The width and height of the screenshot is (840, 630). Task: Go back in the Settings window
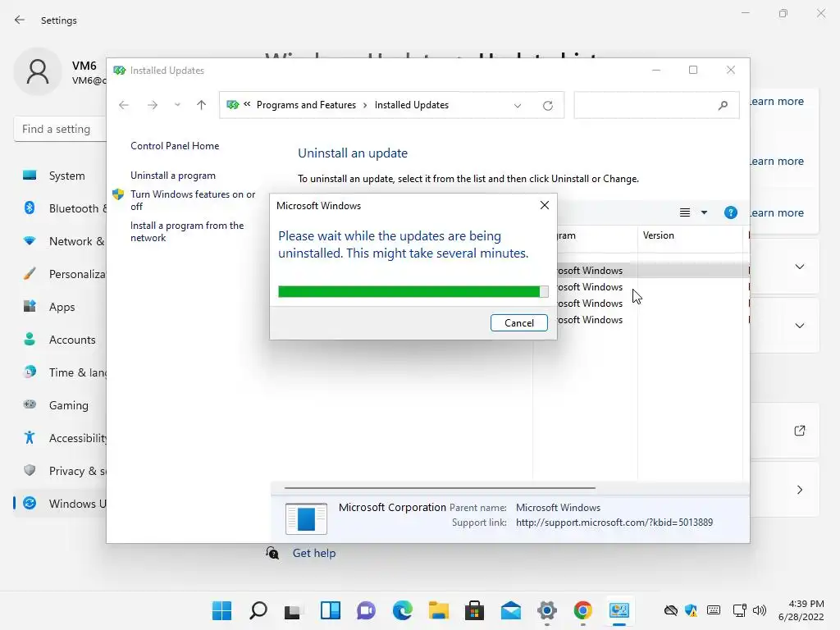20,20
